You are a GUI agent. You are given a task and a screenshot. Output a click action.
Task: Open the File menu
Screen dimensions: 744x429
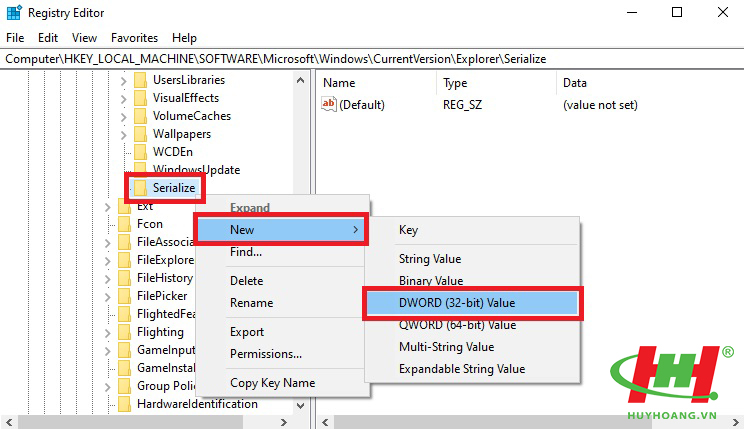tap(15, 37)
